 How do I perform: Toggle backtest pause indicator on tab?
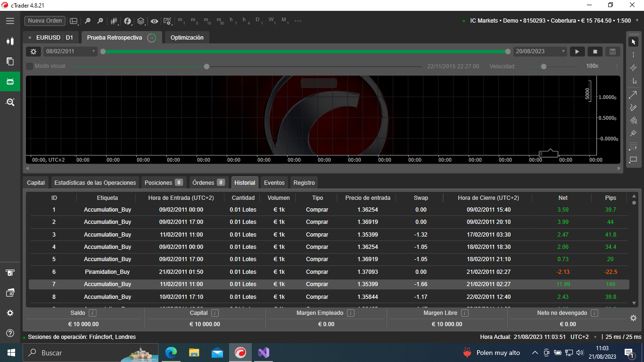click(x=151, y=38)
